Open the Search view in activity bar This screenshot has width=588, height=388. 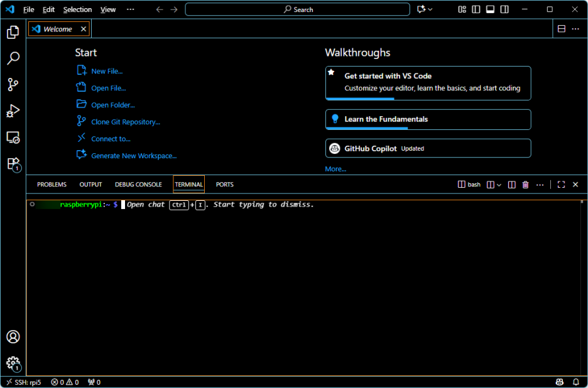tap(13, 58)
